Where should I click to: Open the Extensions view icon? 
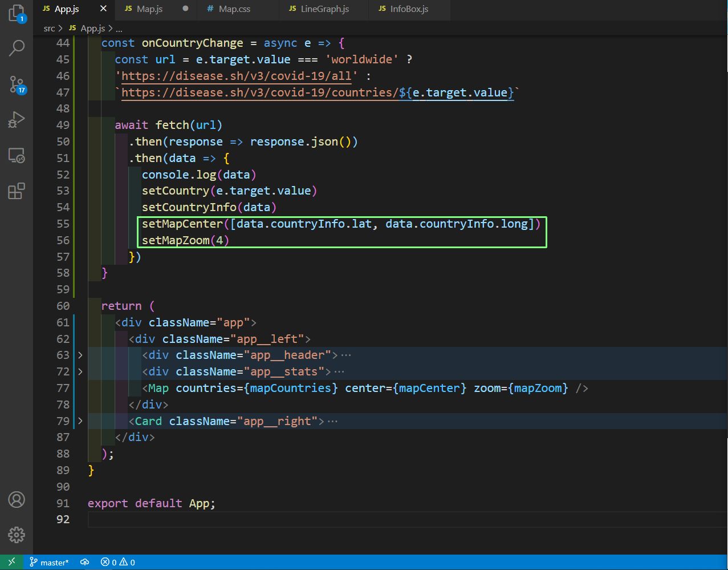coord(17,191)
